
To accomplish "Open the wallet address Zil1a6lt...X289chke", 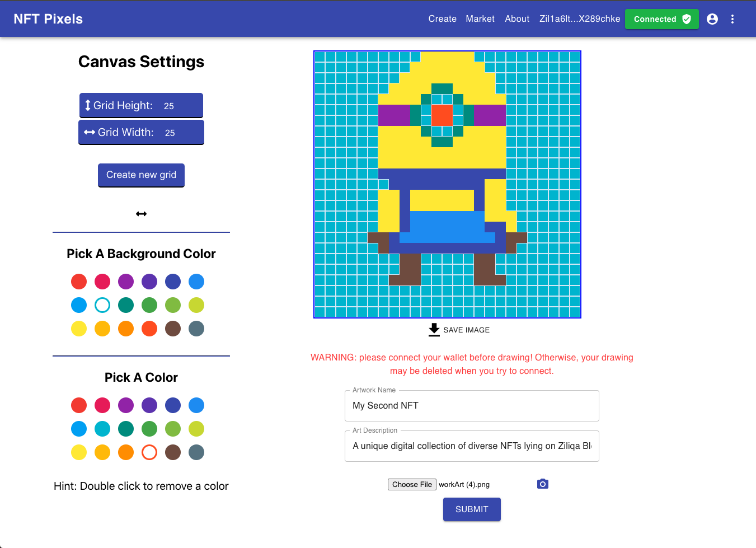I will 579,18.
